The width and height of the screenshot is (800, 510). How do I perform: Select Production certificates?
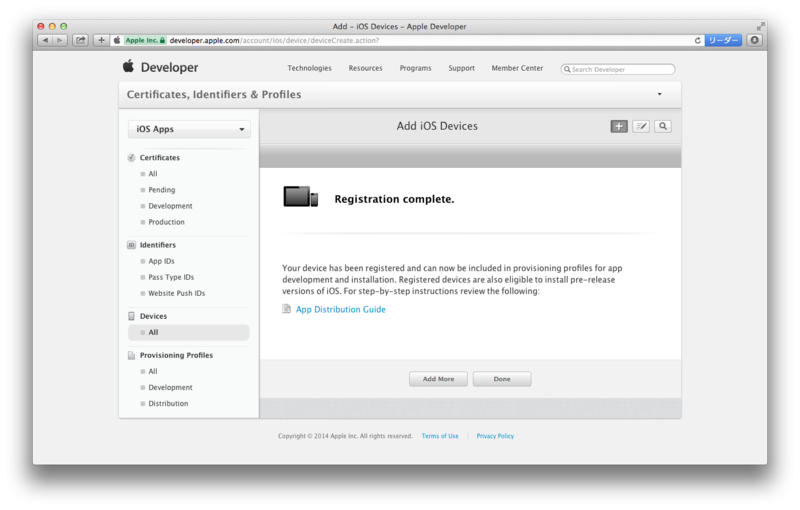(166, 222)
